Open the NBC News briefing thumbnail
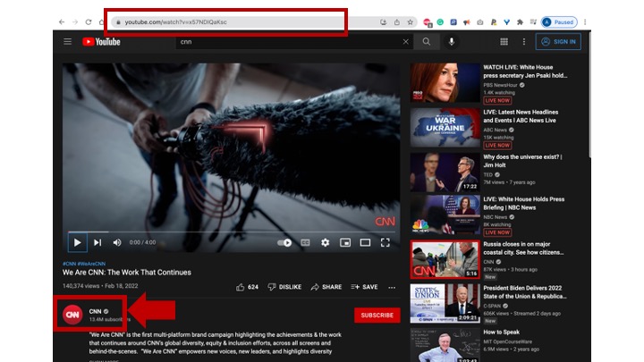Viewport: 644px width, 362px height. pyautogui.click(x=445, y=215)
